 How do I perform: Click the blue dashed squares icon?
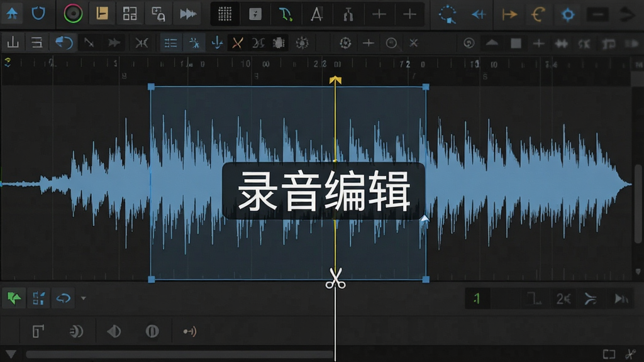point(38,298)
